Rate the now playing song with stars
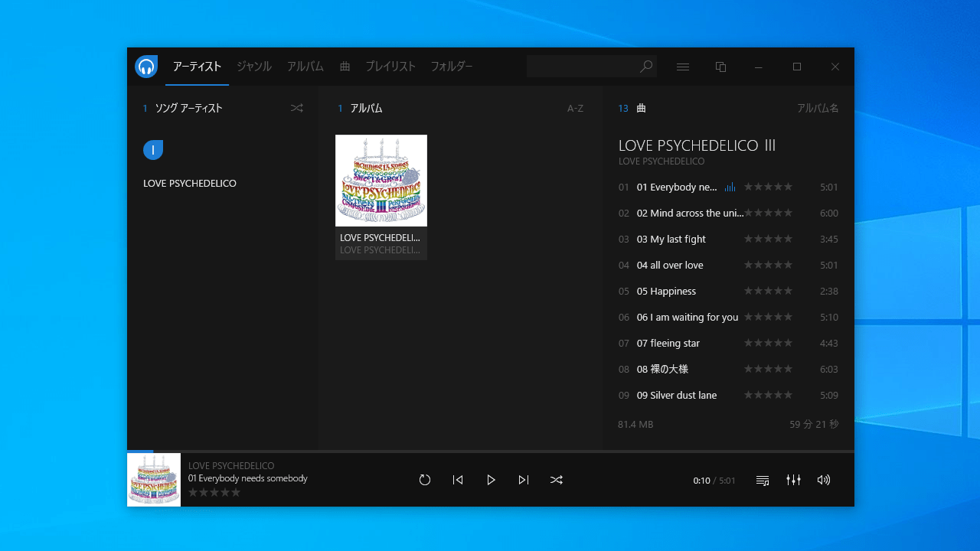 click(214, 492)
